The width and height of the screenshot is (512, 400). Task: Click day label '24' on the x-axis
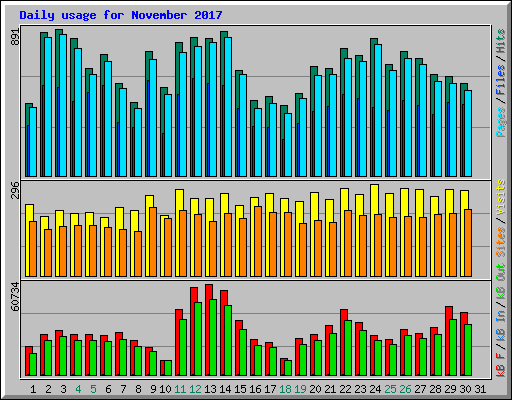(375, 389)
